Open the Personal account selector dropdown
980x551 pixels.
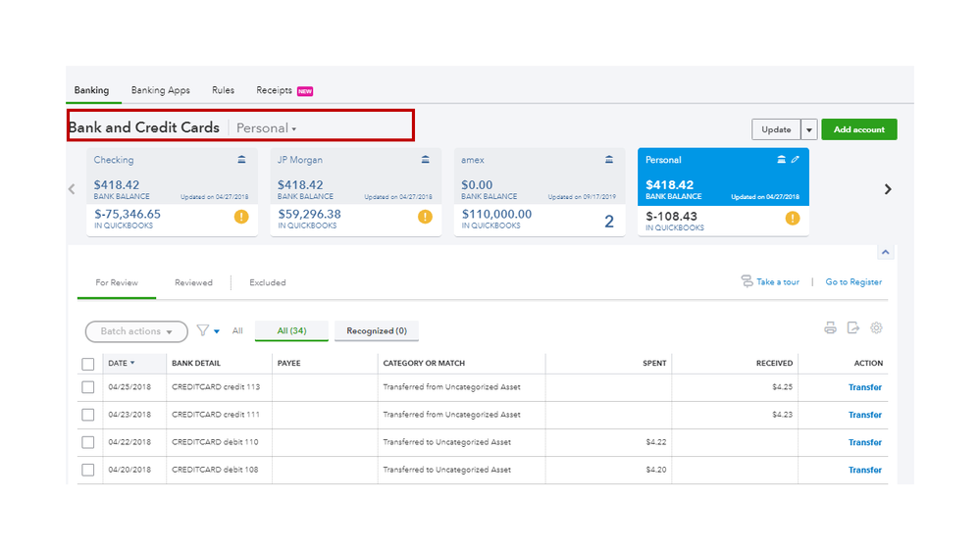pos(266,128)
